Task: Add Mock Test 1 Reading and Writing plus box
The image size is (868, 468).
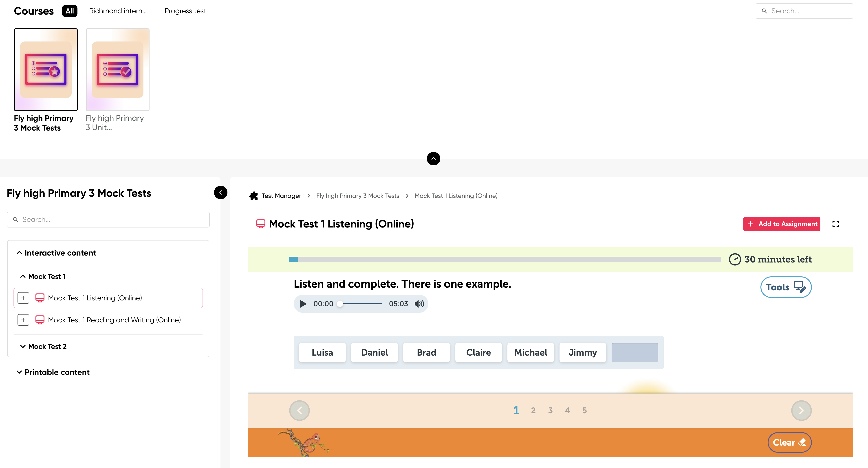Action: coord(23,320)
